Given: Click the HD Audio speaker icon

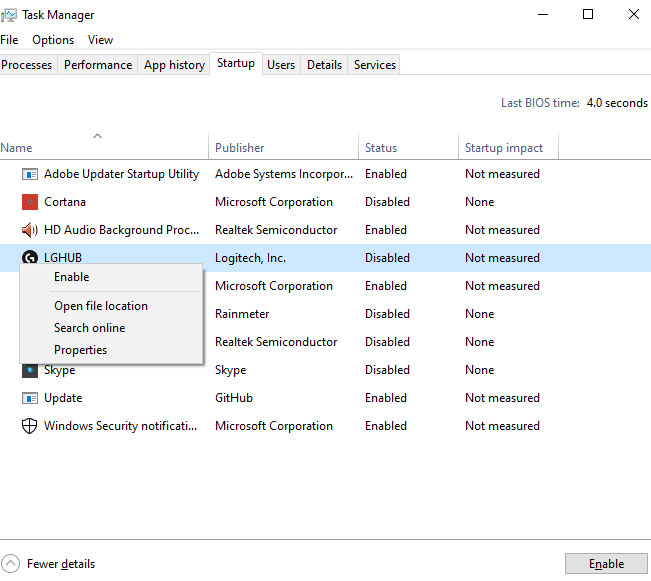Looking at the screenshot, I should (29, 230).
